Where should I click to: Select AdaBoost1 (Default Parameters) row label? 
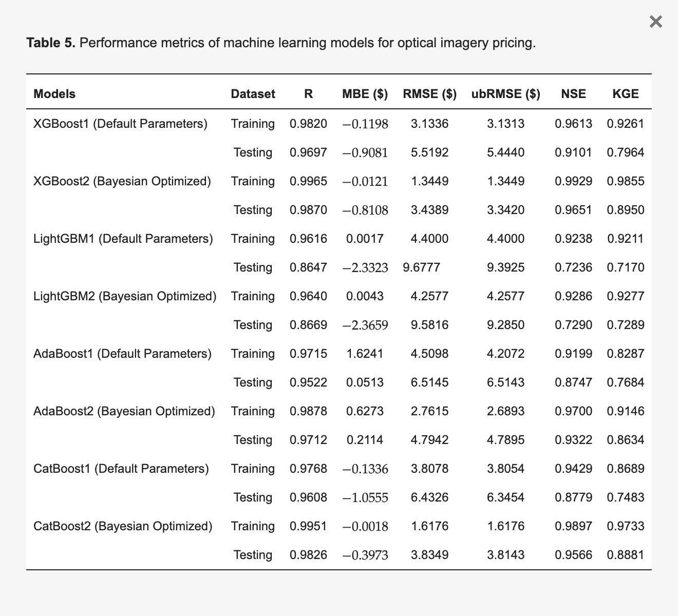123,354
